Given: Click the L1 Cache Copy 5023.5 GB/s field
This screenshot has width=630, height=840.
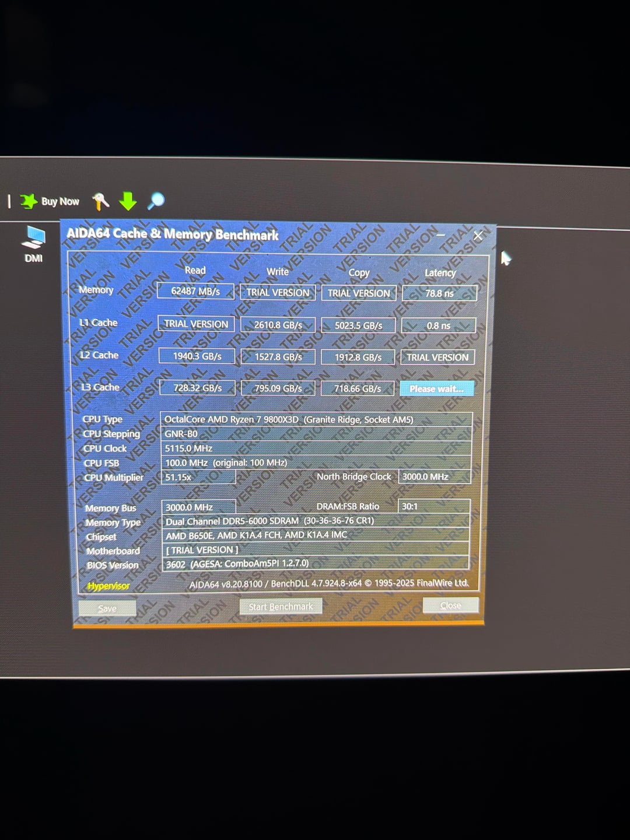Looking at the screenshot, I should (x=358, y=325).
